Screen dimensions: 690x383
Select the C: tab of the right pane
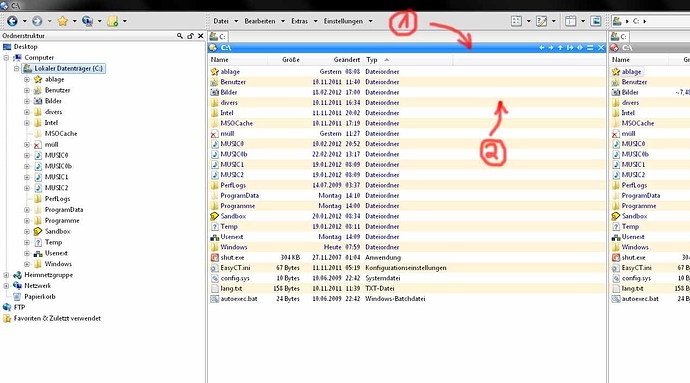(619, 37)
